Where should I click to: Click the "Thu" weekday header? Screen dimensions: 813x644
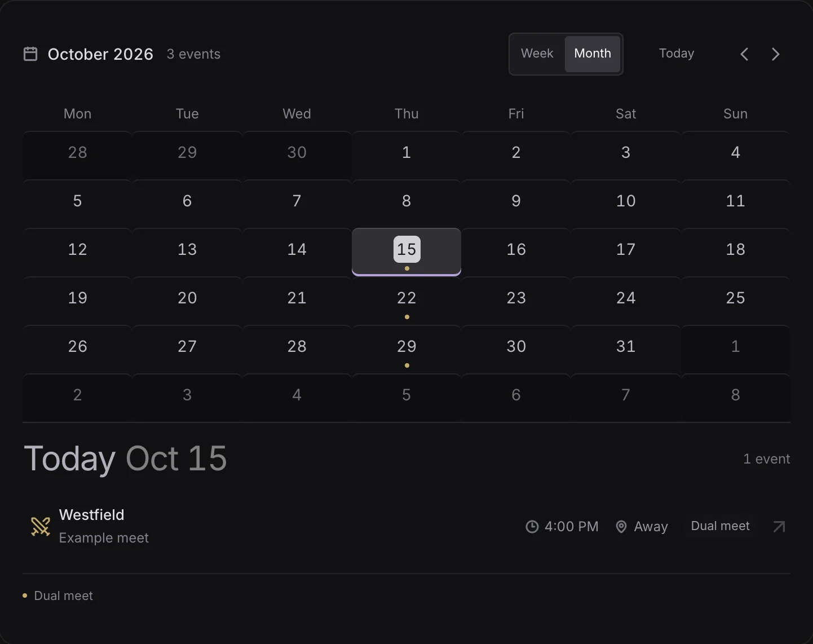click(406, 114)
